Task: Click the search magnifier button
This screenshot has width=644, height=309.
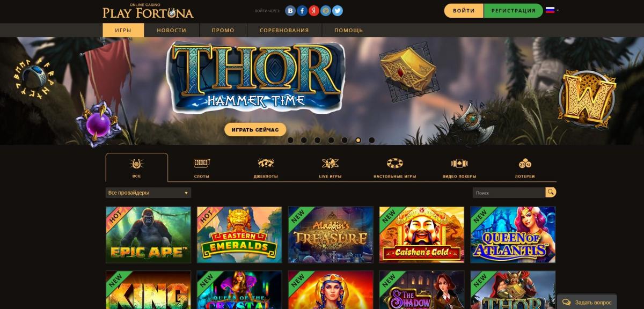Action: (551, 193)
